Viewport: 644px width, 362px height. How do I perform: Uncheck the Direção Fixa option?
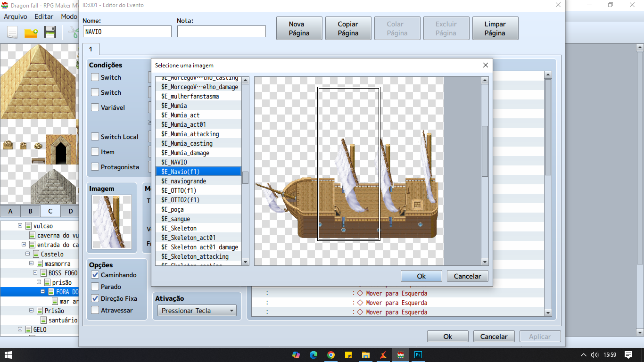click(95, 298)
